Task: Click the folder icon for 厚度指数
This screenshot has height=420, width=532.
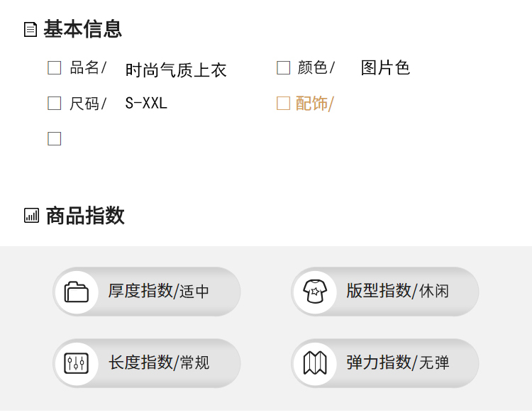Action: click(x=77, y=292)
